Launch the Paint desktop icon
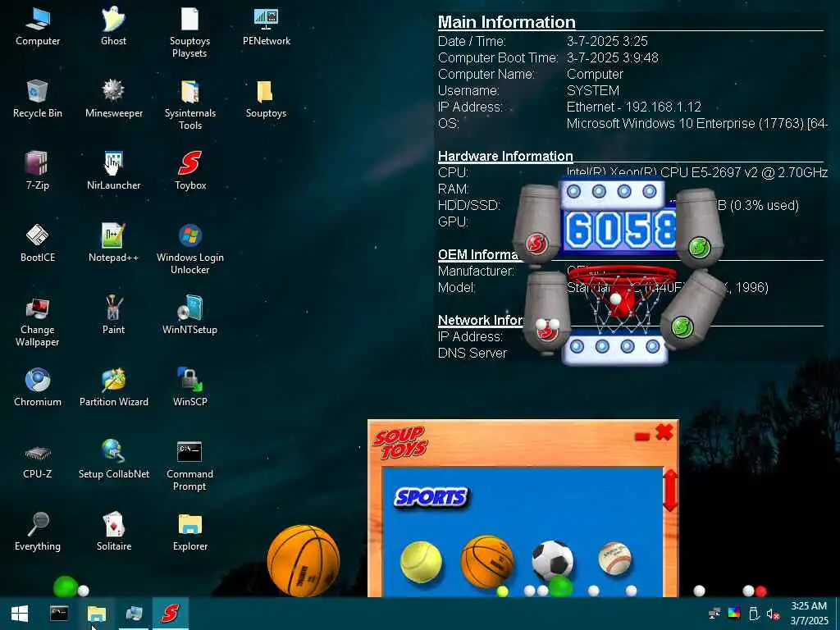840x630 pixels. [x=113, y=316]
